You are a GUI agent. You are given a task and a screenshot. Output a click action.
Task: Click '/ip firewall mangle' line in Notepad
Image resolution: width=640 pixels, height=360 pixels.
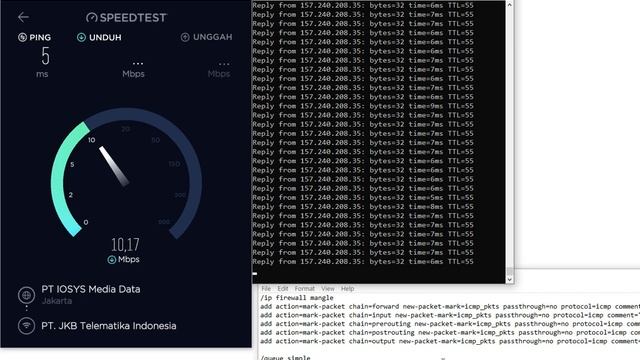click(297, 298)
